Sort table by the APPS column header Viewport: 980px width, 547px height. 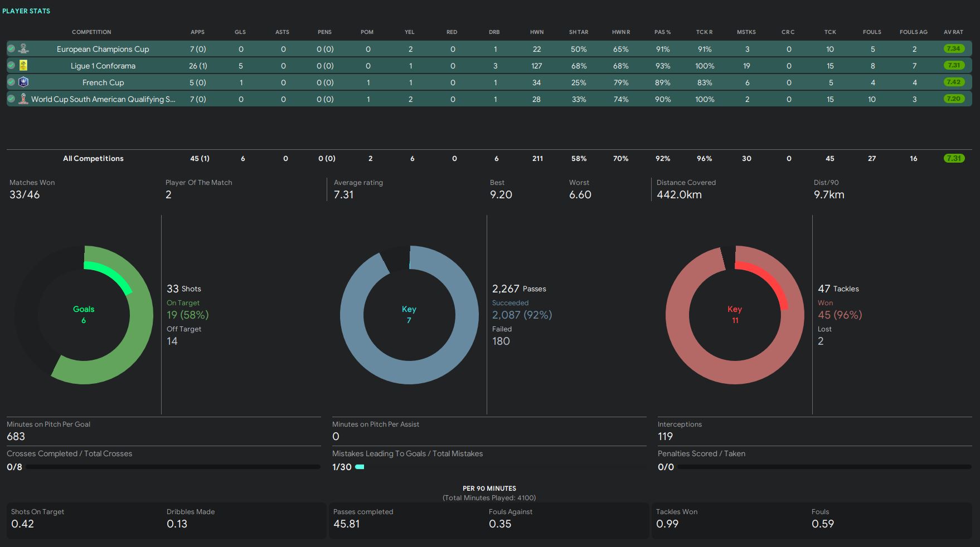click(x=197, y=32)
